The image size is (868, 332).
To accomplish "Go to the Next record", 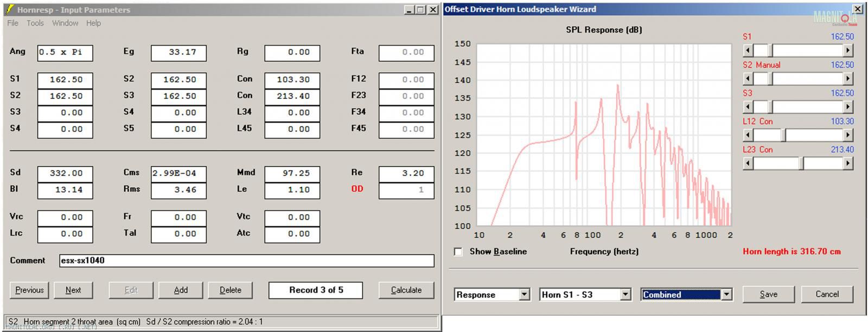I will coord(73,290).
